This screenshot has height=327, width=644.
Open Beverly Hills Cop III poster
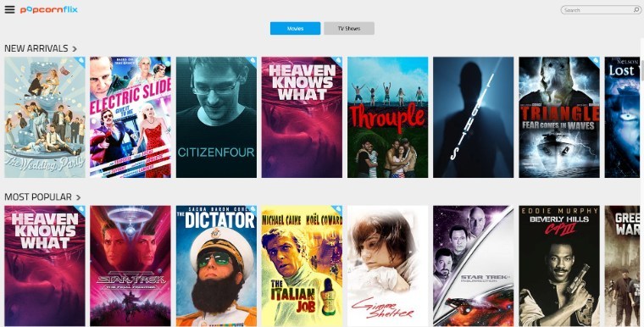coord(559,266)
